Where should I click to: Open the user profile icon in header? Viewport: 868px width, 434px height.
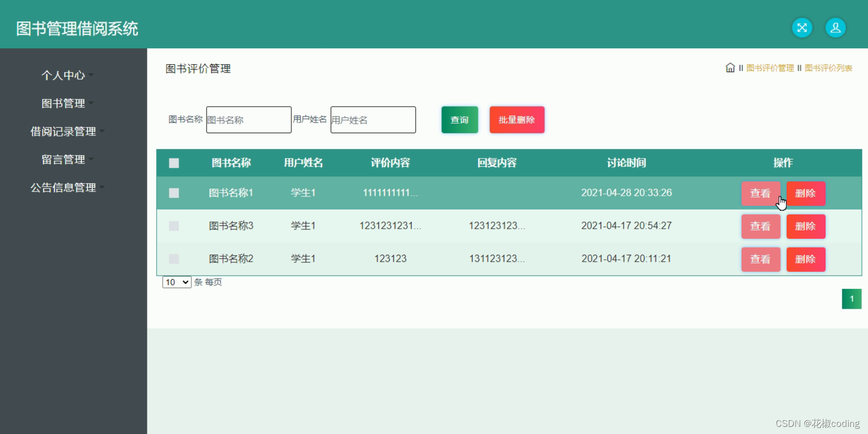(835, 28)
